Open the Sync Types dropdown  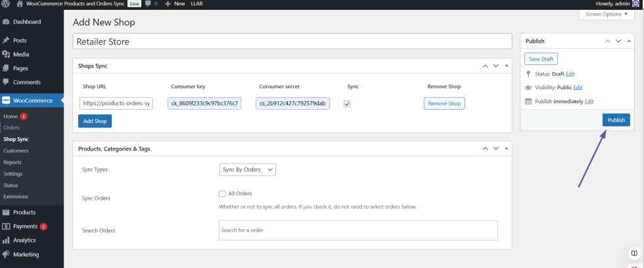tap(247, 169)
